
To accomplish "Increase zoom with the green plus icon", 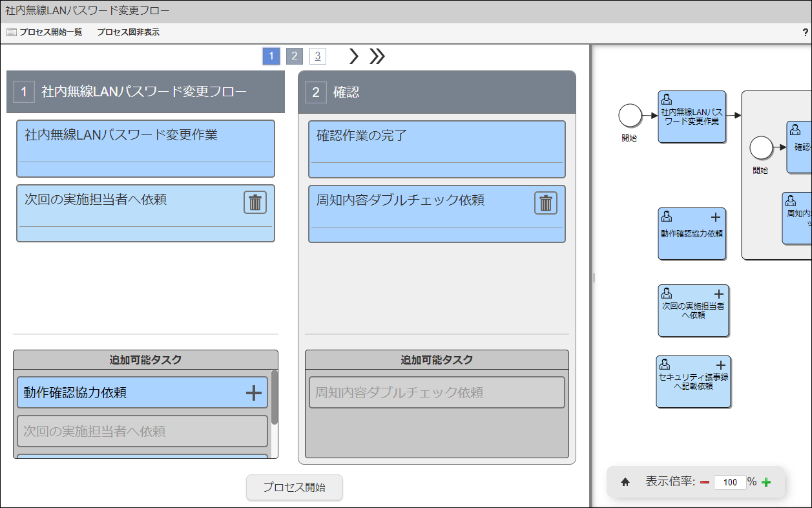I will point(766,482).
